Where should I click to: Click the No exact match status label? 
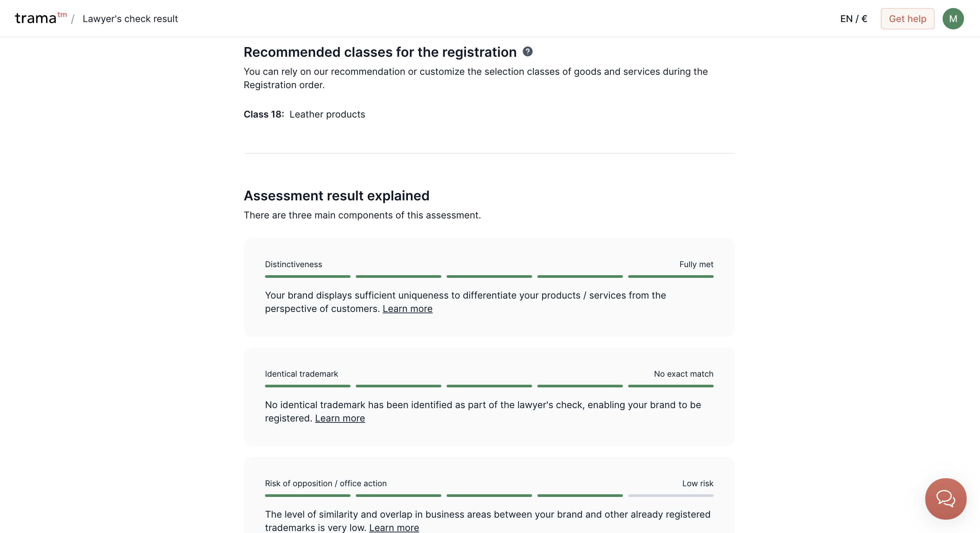683,374
